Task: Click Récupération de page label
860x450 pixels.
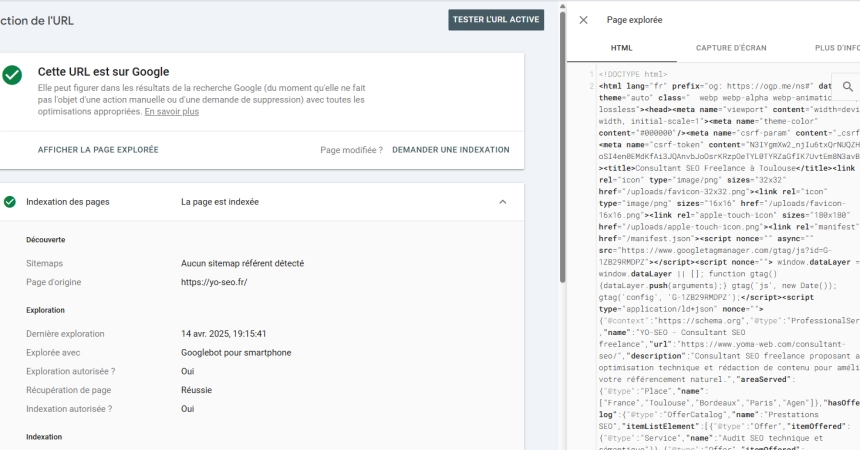Action: point(68,390)
